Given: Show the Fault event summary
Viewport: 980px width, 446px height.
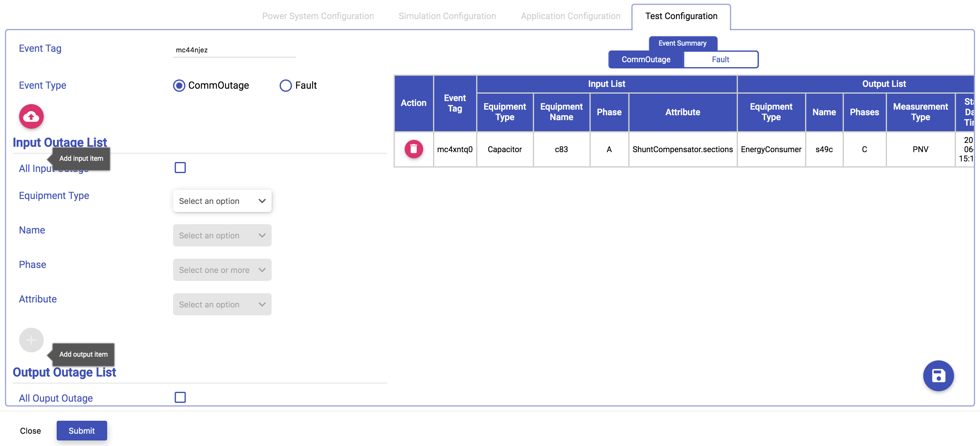Looking at the screenshot, I should coord(721,60).
